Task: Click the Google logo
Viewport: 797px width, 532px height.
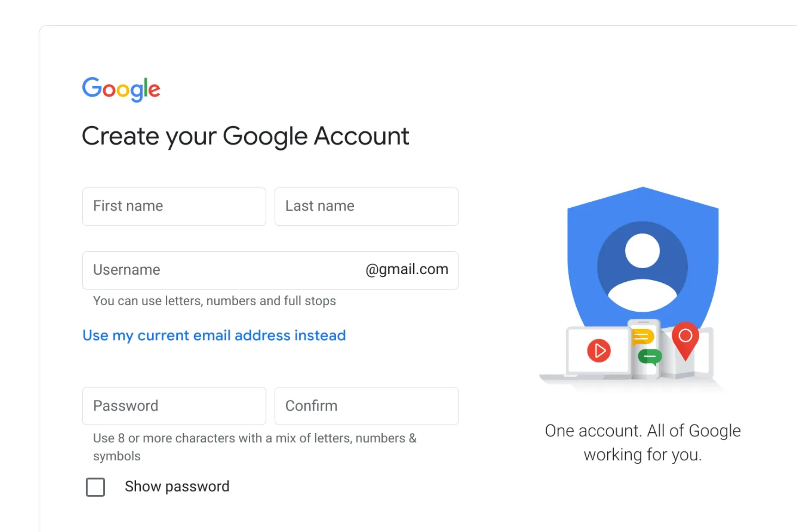Action: (121, 88)
